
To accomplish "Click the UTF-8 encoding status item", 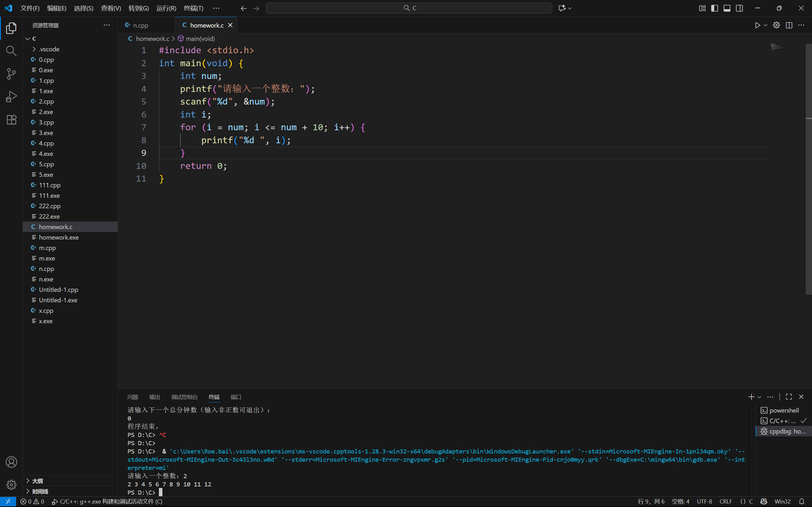I will click(704, 501).
